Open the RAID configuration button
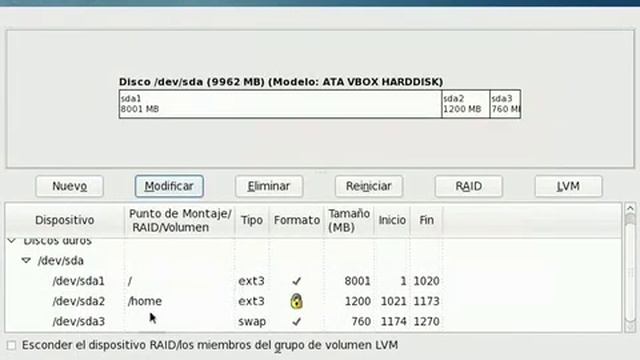 tap(469, 187)
